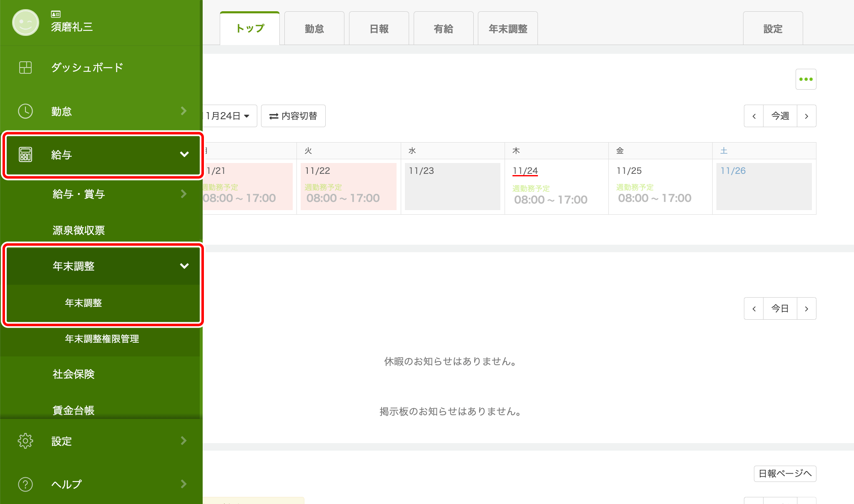Click the 日報ページへ button
Image resolution: width=854 pixels, height=504 pixels.
[785, 474]
